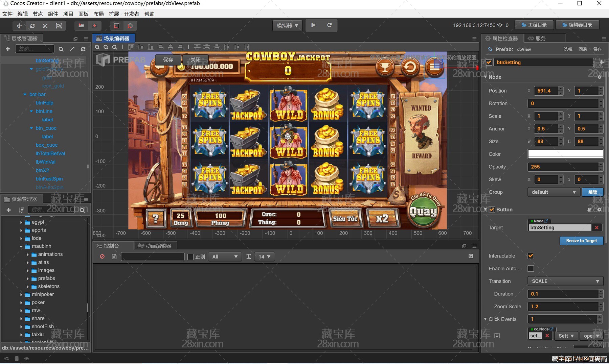
Task: Select the btnFastSpin node in hierarchy
Action: tap(49, 179)
